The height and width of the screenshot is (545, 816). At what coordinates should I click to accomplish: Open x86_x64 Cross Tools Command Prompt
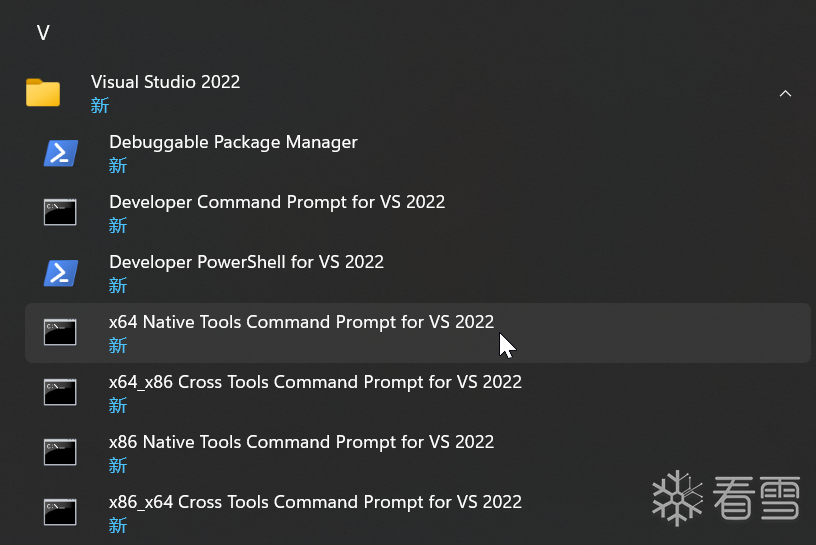pos(315,502)
